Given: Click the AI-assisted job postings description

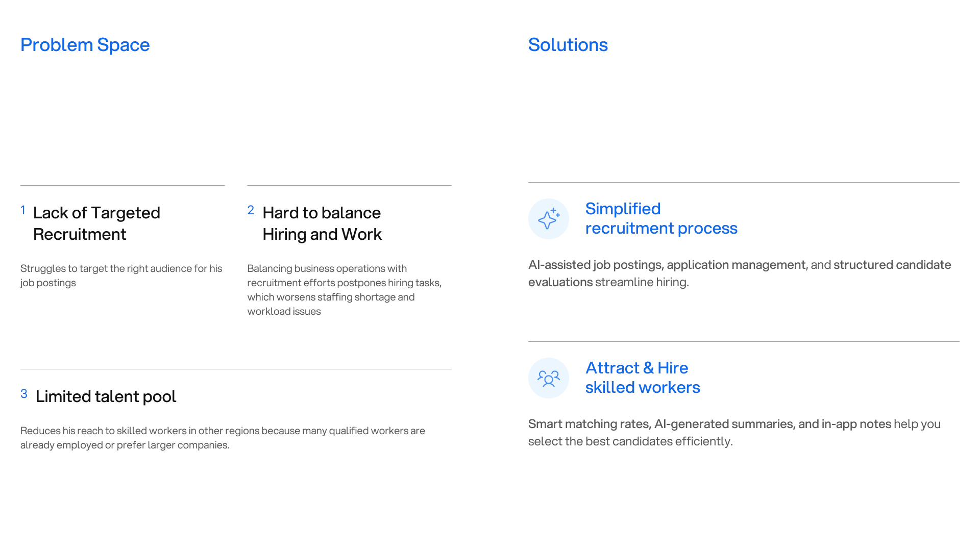Looking at the screenshot, I should click(740, 273).
